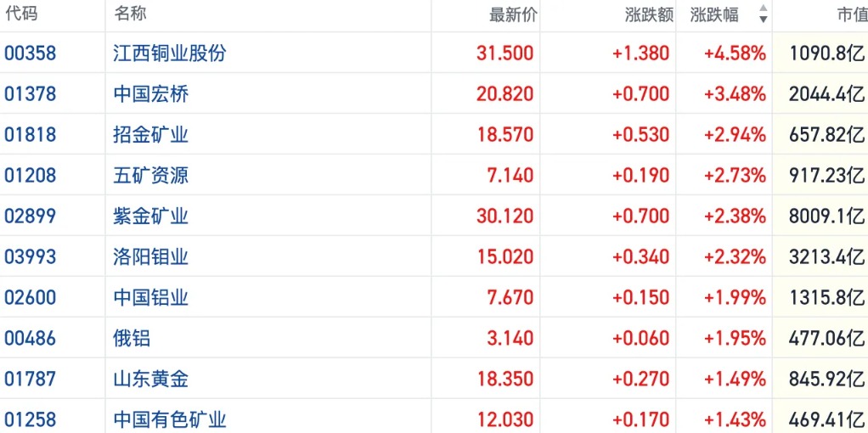Open 五矿资源 stock name
Image resolution: width=868 pixels, height=433 pixels.
[x=151, y=176]
